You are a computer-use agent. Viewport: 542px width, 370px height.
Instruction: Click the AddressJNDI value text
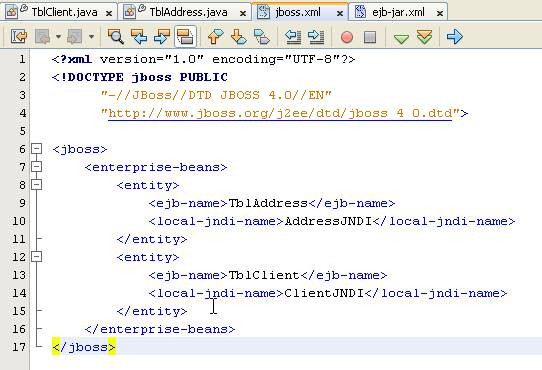pos(328,221)
